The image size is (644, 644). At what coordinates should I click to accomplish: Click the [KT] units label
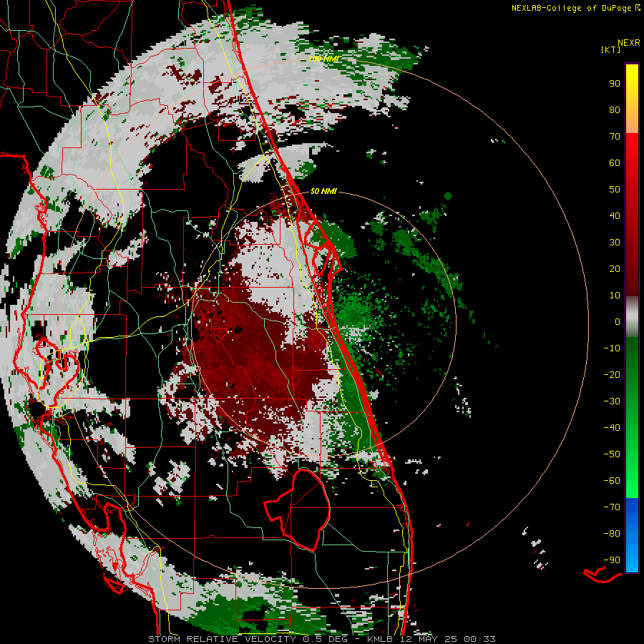[x=611, y=49]
